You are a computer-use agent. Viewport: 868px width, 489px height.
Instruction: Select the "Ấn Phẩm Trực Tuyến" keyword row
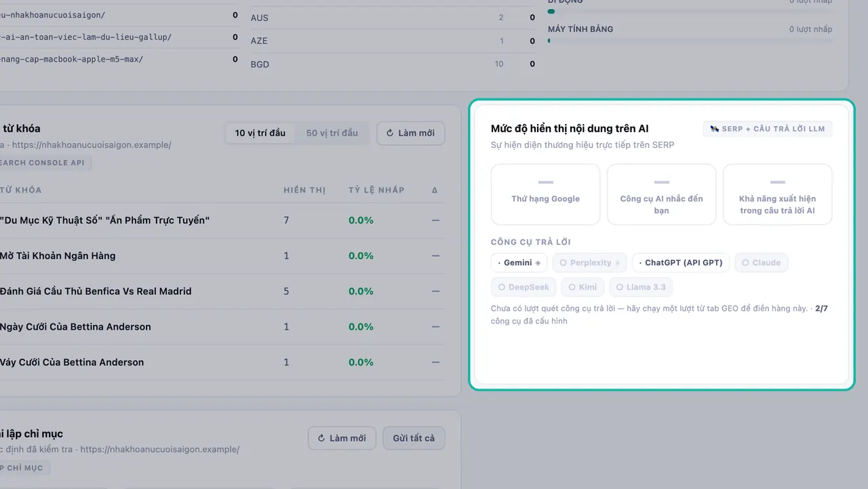(x=222, y=220)
